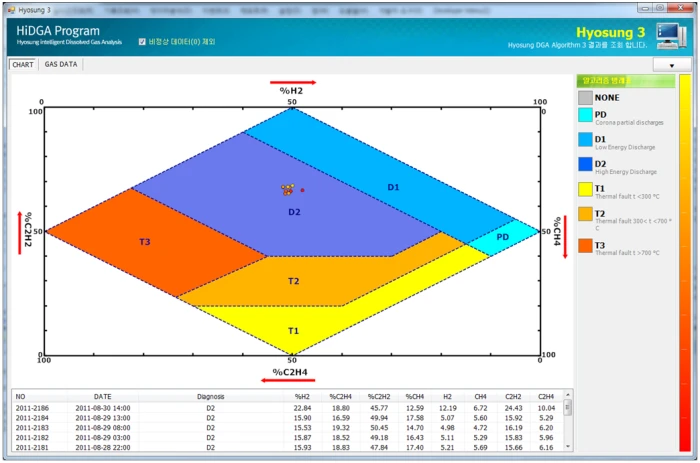The height and width of the screenshot is (463, 700).
Task: Click the %C2H2 column header
Action: 379,396
